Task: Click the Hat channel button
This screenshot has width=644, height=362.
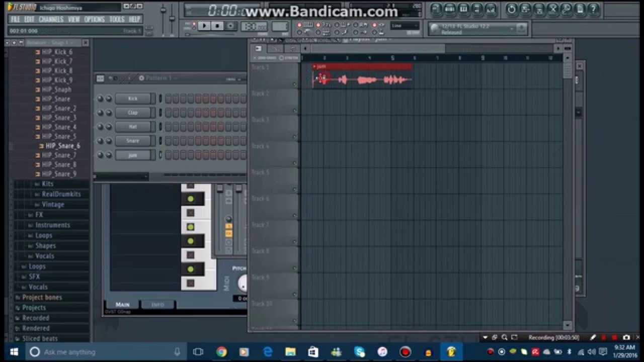Action: click(132, 127)
